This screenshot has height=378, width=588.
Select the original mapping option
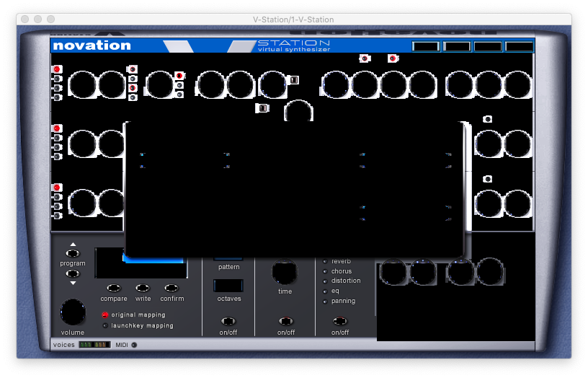click(105, 315)
